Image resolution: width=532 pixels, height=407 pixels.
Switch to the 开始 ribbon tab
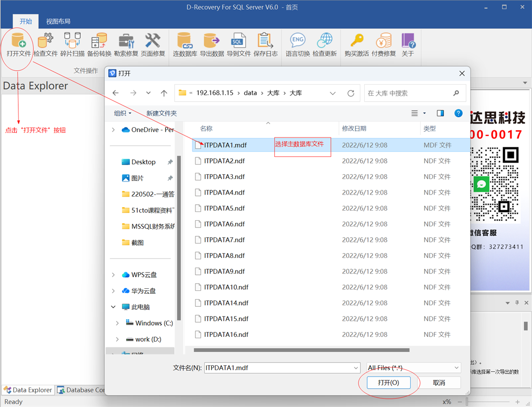(26, 21)
